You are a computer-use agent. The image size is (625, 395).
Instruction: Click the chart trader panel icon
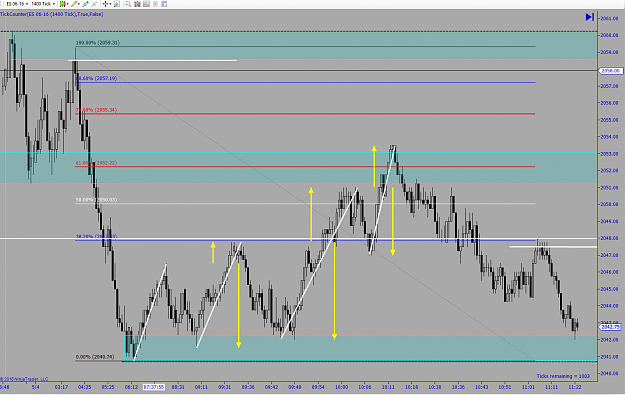128,4
